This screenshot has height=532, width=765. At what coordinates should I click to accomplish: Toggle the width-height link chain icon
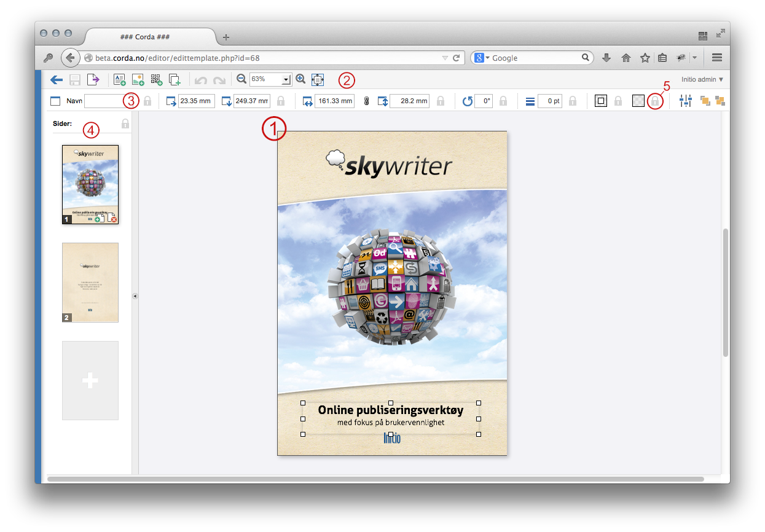pyautogui.click(x=366, y=101)
